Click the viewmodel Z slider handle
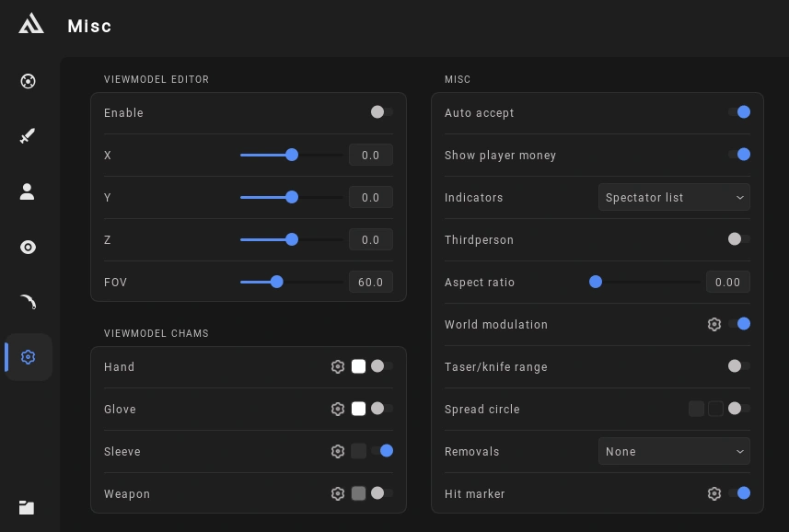The image size is (789, 532). [292, 239]
